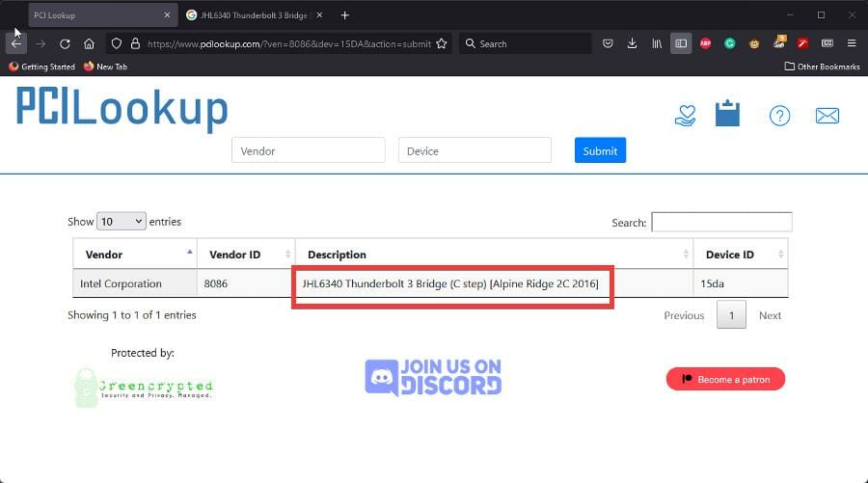
Task: Open a new browser tab
Action: 345,14
